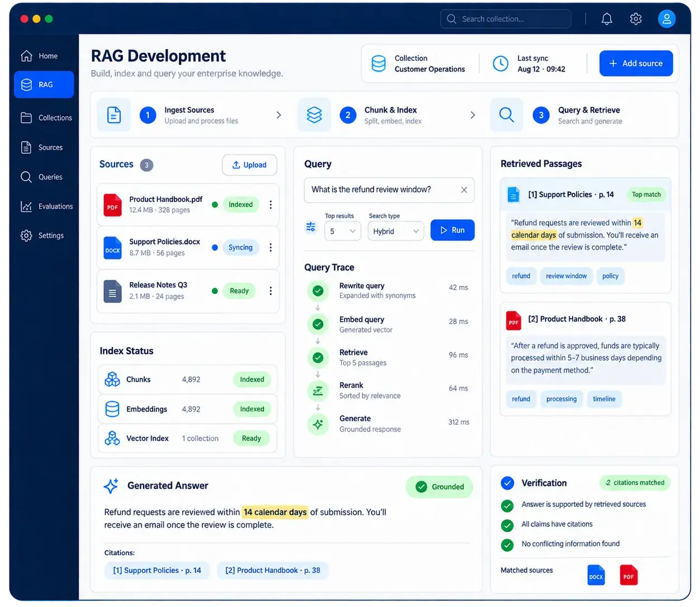Click the Support Policies DOCX file icon
This screenshot has width=700, height=607.
coord(113,248)
